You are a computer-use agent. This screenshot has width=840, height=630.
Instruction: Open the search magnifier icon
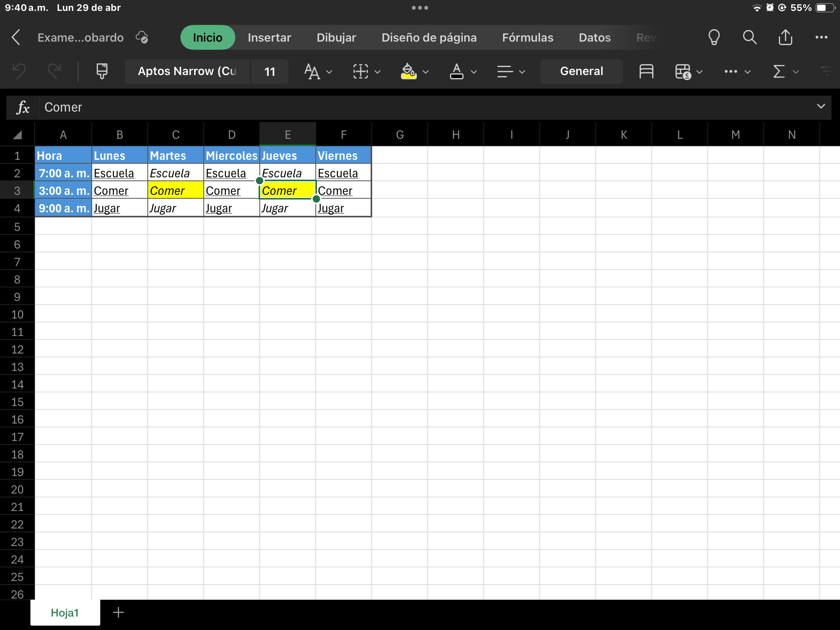[x=749, y=38]
